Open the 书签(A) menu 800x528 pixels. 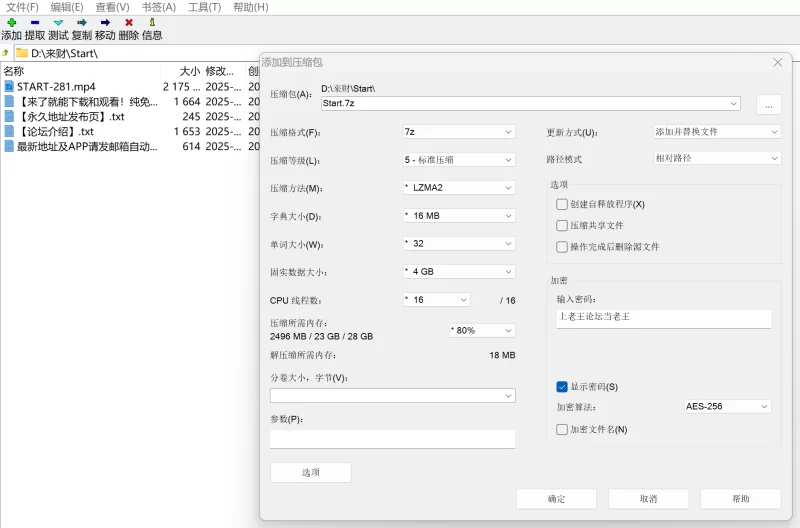coord(159,7)
